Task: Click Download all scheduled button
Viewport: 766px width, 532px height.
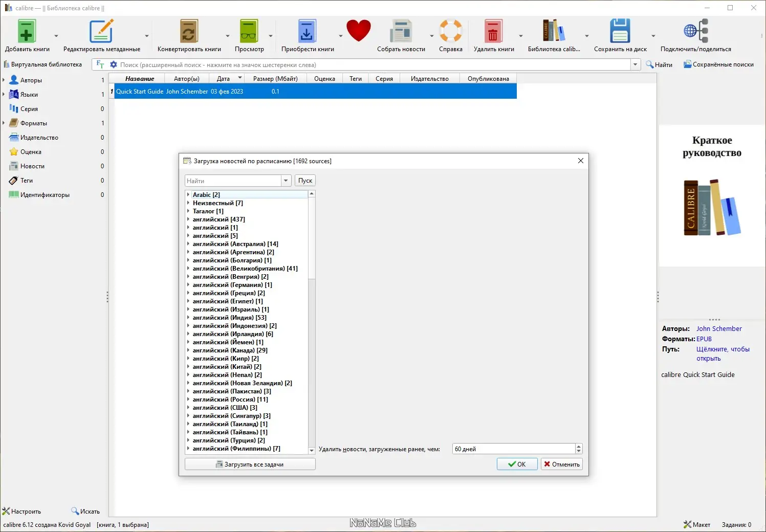Action: pos(250,464)
